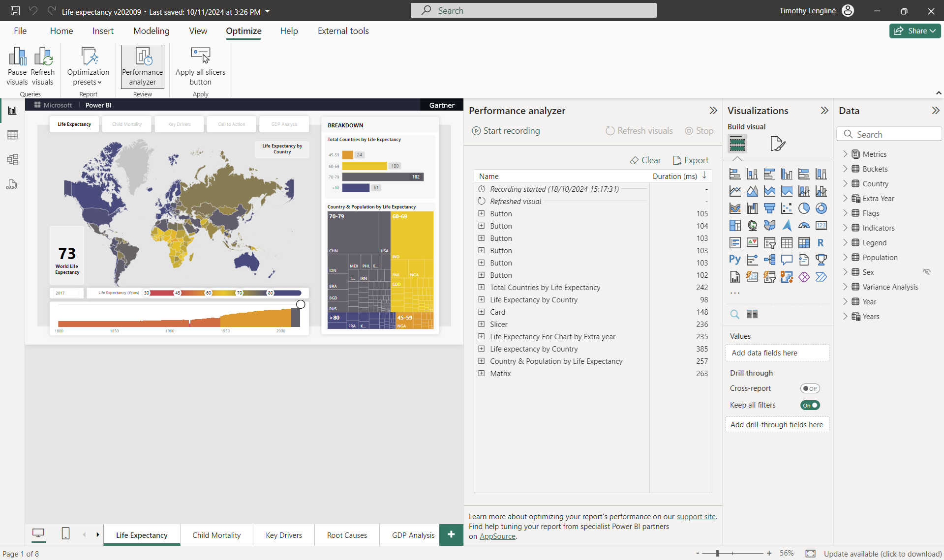Screen dimensions: 944x560
Task: Expand the Population table
Action: click(845, 257)
